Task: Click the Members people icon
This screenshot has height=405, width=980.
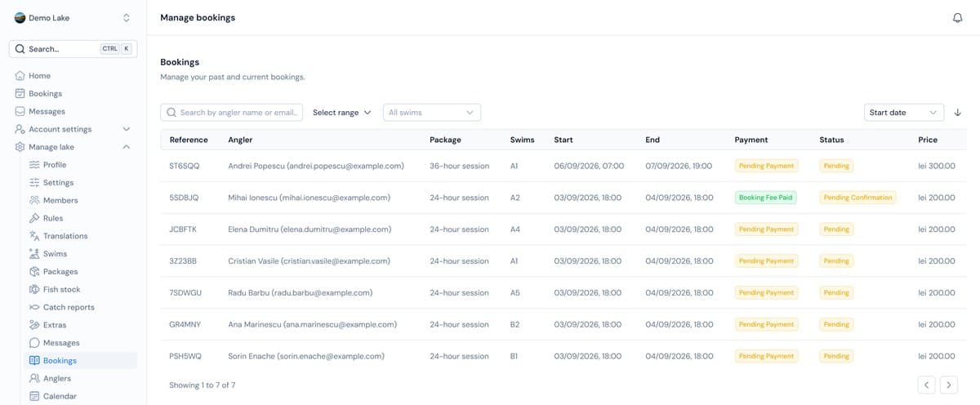Action: coord(34,201)
